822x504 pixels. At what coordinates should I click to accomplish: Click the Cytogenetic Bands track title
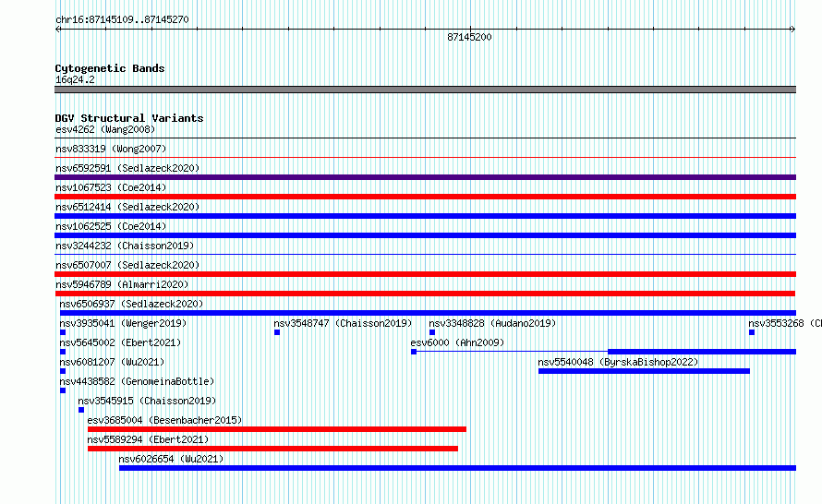110,68
